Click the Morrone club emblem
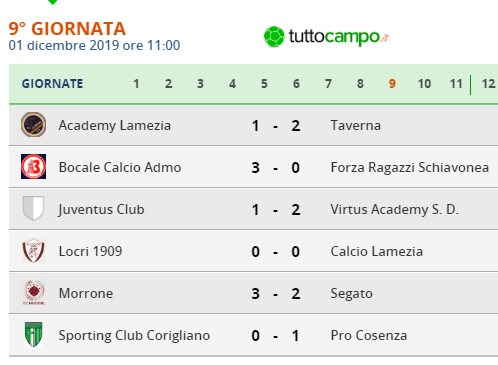 (33, 293)
